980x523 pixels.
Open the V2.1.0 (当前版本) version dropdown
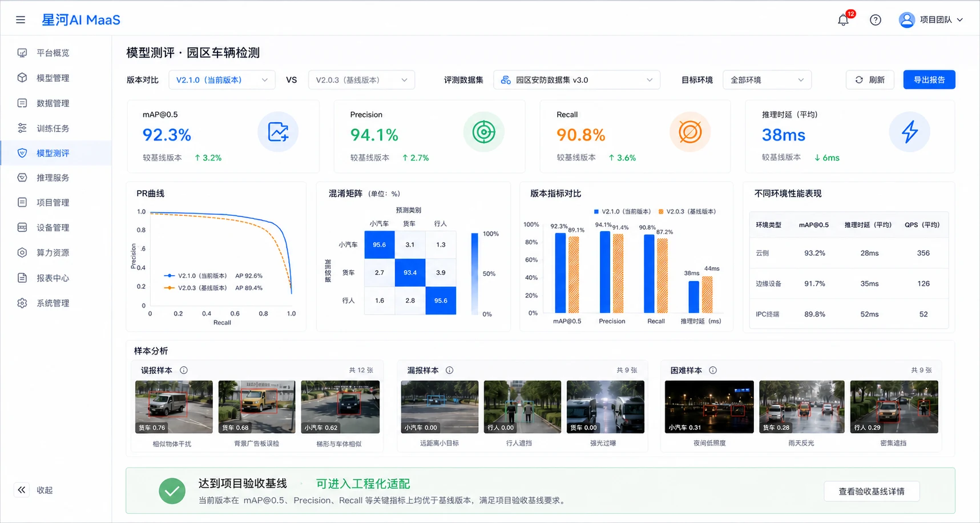(222, 80)
